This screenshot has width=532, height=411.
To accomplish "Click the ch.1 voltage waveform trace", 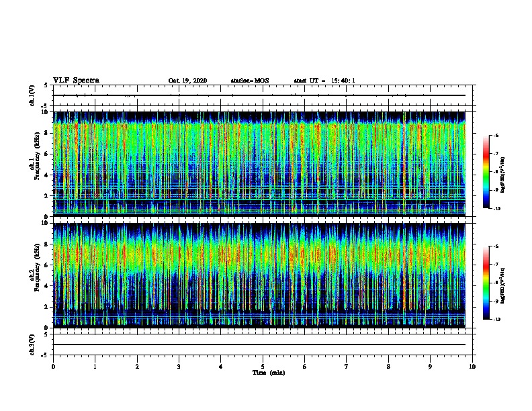I will click(259, 95).
